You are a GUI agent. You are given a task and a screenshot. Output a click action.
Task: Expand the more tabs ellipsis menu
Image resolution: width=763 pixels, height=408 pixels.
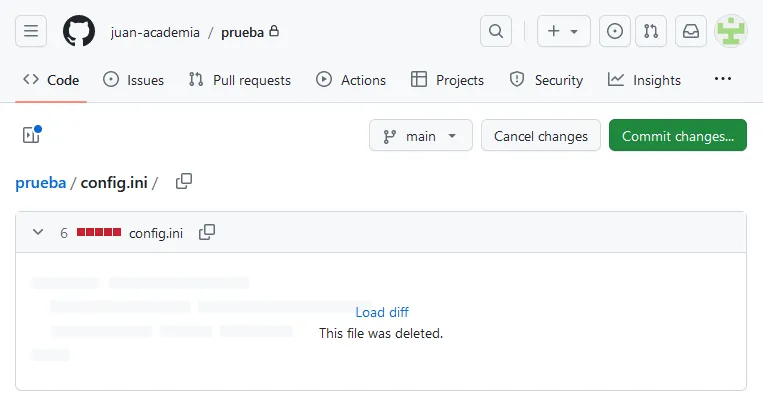[722, 79]
